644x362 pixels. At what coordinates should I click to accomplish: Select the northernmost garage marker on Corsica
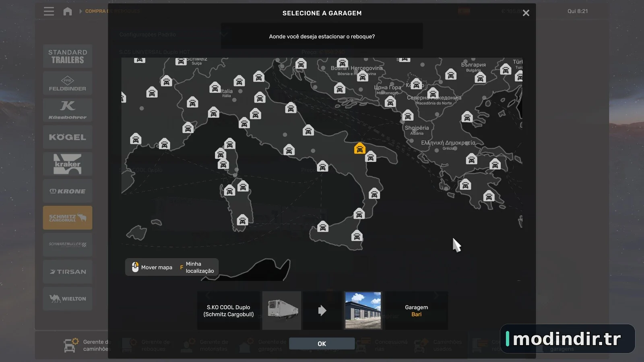[229, 144]
